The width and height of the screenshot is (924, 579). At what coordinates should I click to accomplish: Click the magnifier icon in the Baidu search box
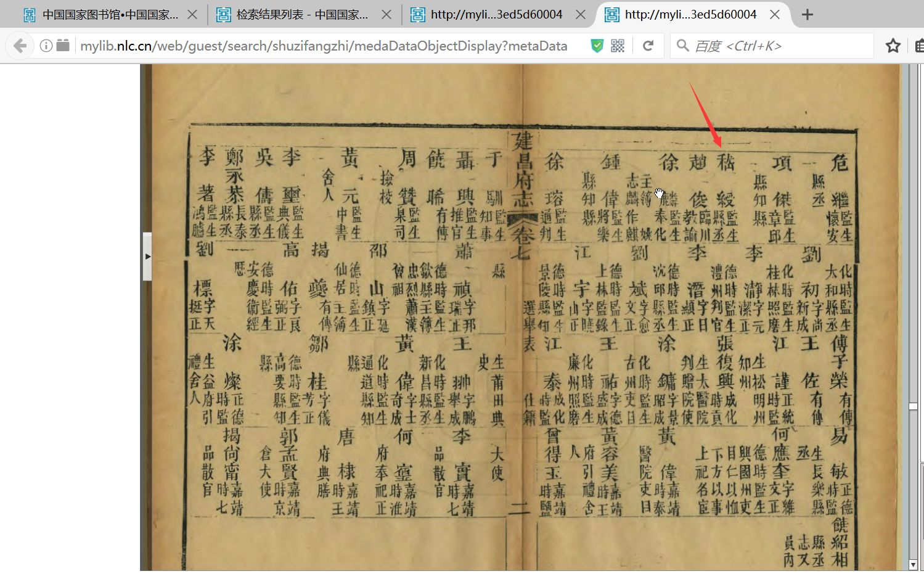coord(682,45)
